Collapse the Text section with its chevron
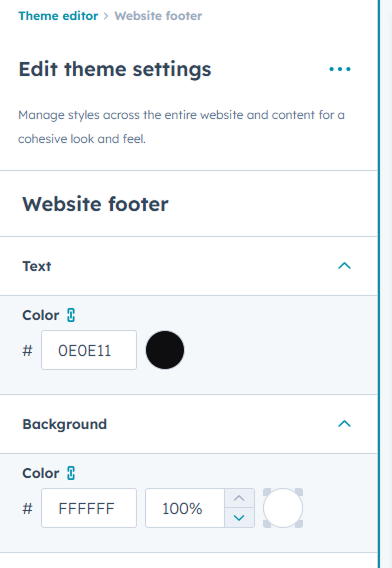 point(344,266)
